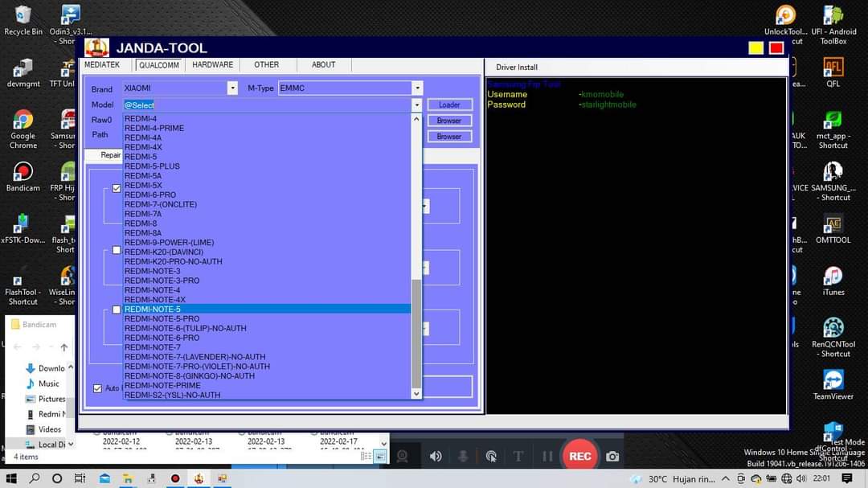Open the OTHER tab

[x=266, y=65]
